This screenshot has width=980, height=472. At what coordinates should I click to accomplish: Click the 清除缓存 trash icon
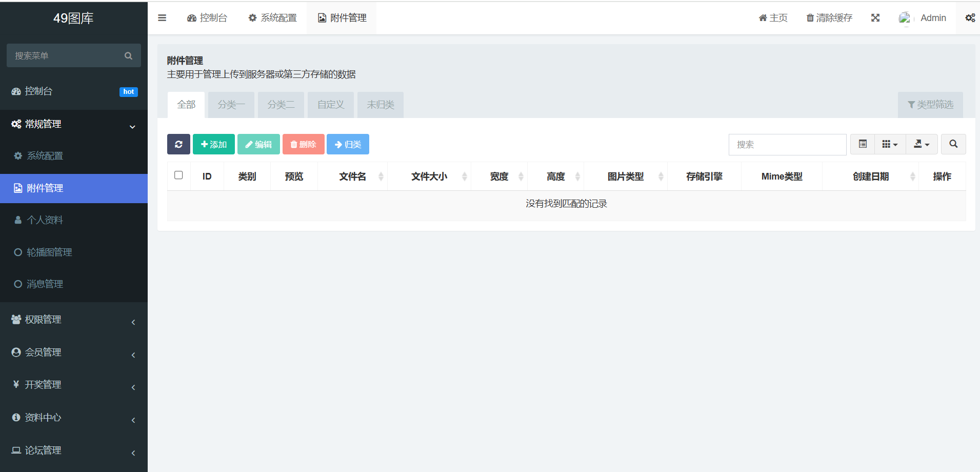pyautogui.click(x=810, y=18)
